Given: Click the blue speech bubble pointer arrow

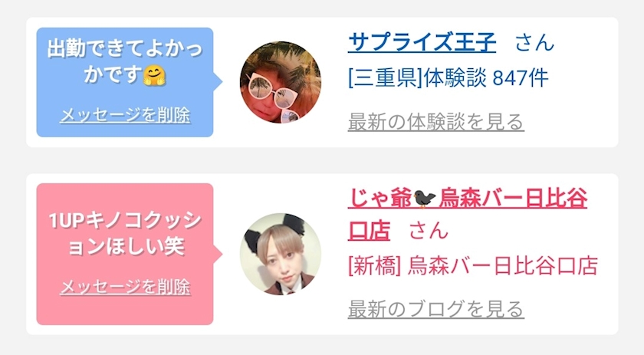Looking at the screenshot, I should coord(218,81).
